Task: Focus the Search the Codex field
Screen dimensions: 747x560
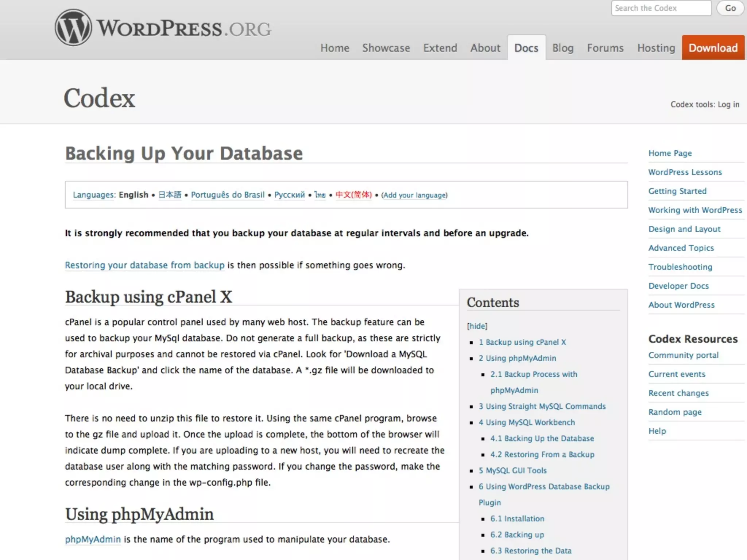Action: pos(661,8)
